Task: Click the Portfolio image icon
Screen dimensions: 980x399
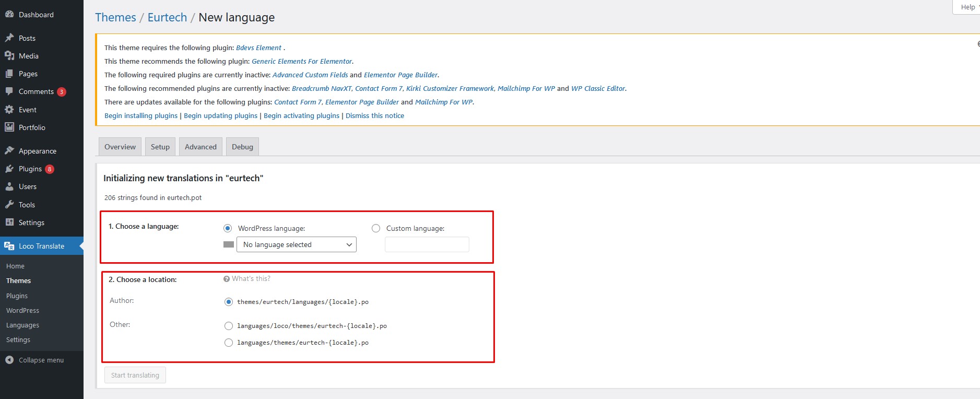Action: [x=9, y=127]
